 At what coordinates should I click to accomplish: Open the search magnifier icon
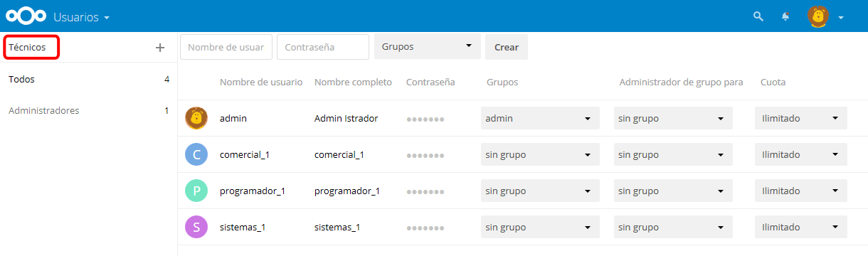[758, 16]
